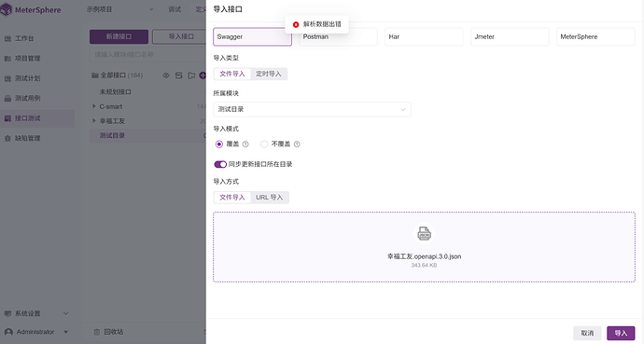Click the 回收站 recycle bin icon
The width and height of the screenshot is (644, 344).
97,332
